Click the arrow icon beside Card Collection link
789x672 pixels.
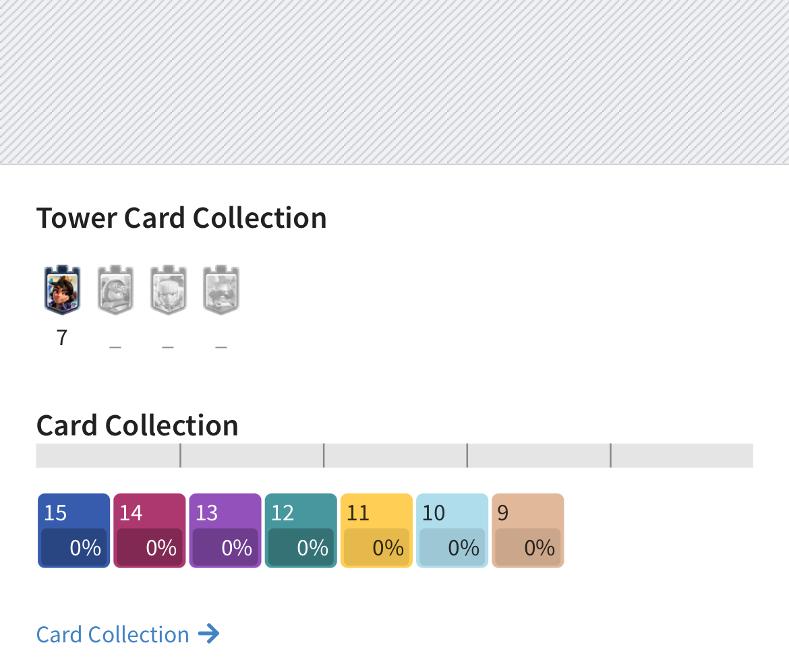(209, 634)
